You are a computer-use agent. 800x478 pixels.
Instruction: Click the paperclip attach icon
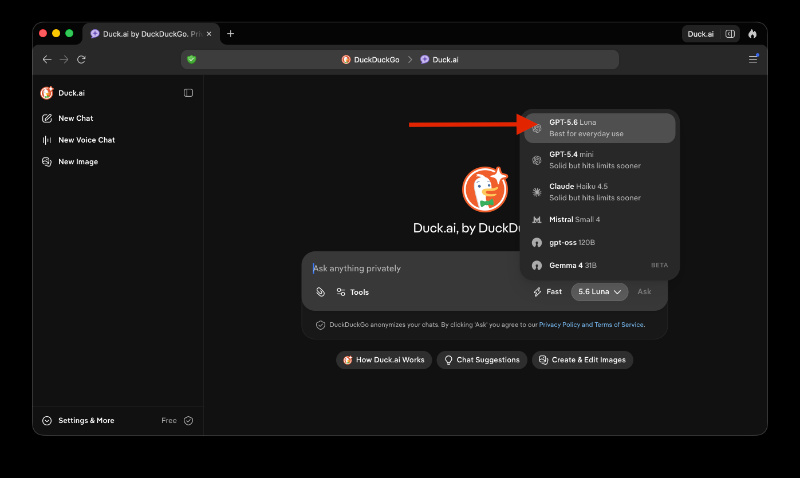tap(320, 292)
